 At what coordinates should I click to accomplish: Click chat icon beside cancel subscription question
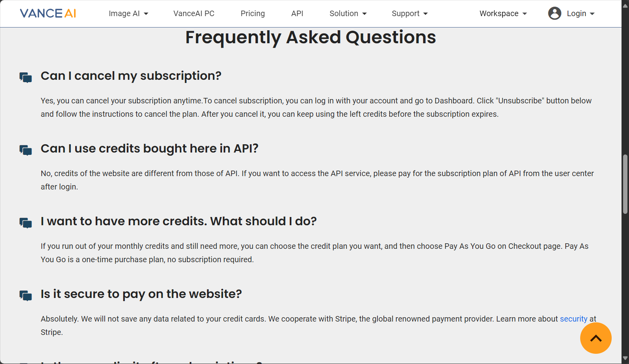click(26, 77)
